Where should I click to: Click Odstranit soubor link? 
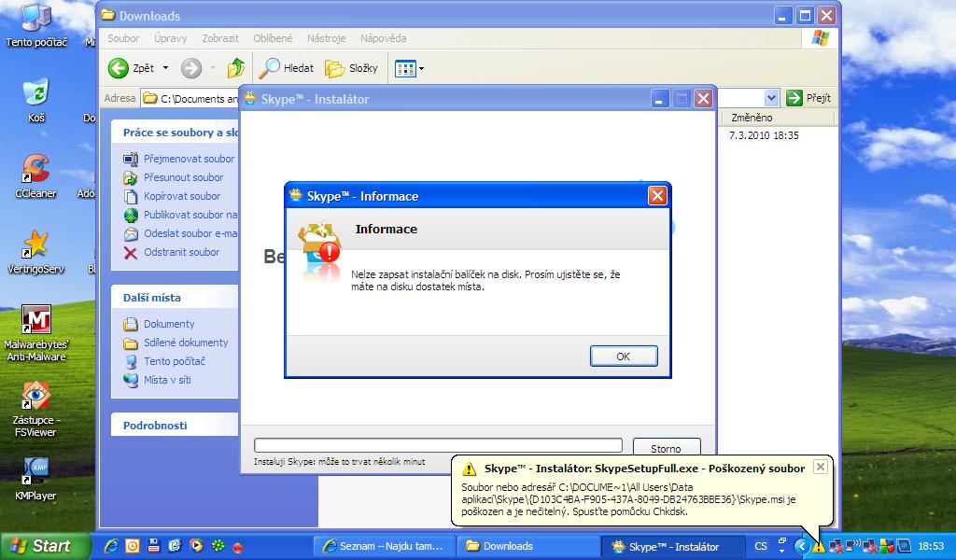[x=181, y=252]
